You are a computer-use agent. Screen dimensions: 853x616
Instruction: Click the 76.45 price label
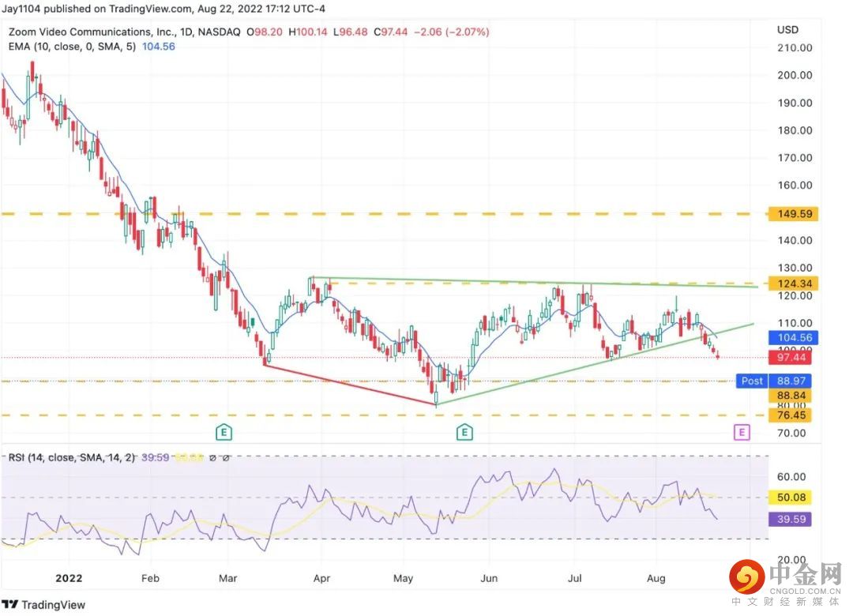[x=791, y=415]
